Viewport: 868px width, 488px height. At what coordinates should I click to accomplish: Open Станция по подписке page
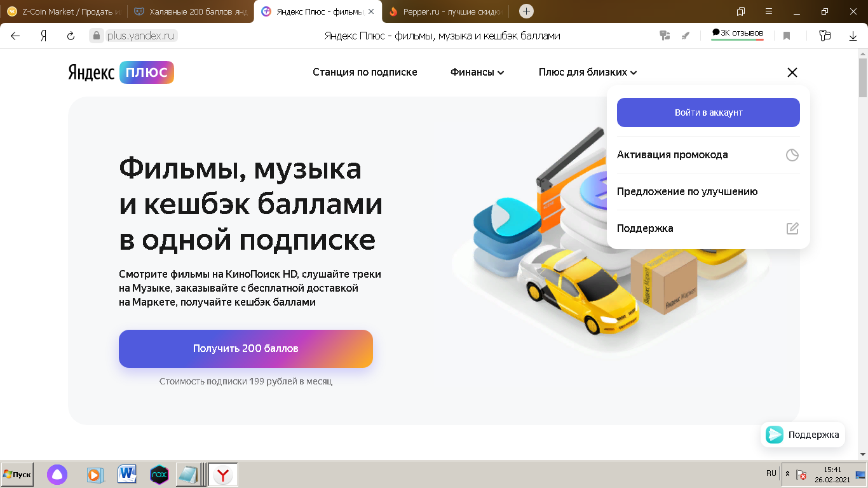[365, 72]
